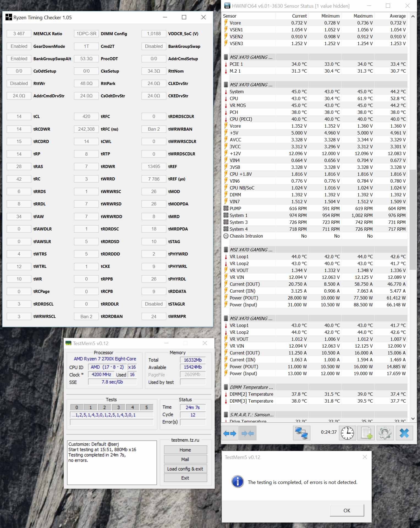Click the VDDCR_SoC (V) value field
The width and height of the screenshot is (420, 528).
154,34
